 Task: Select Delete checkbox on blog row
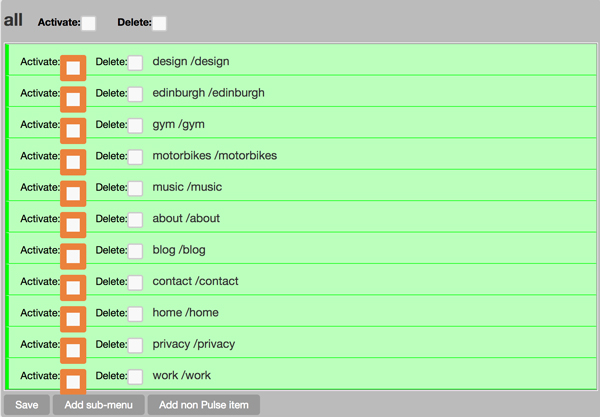tap(135, 251)
